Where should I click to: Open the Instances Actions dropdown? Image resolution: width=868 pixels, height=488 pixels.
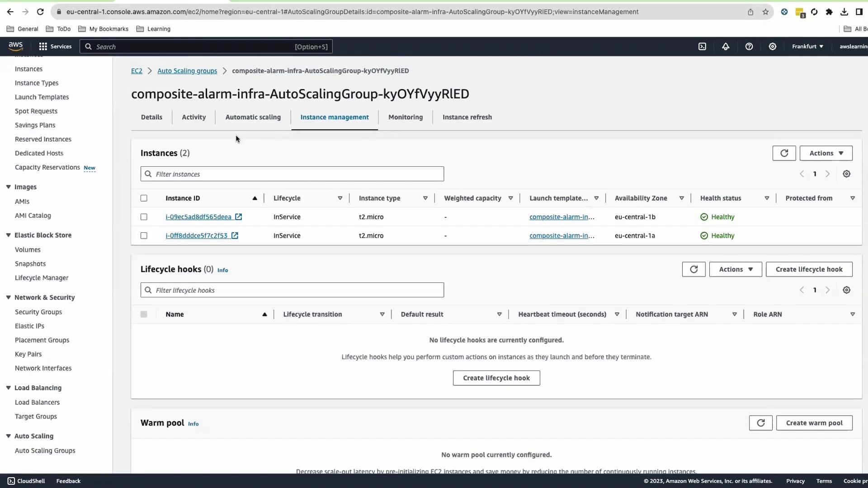[x=826, y=153]
